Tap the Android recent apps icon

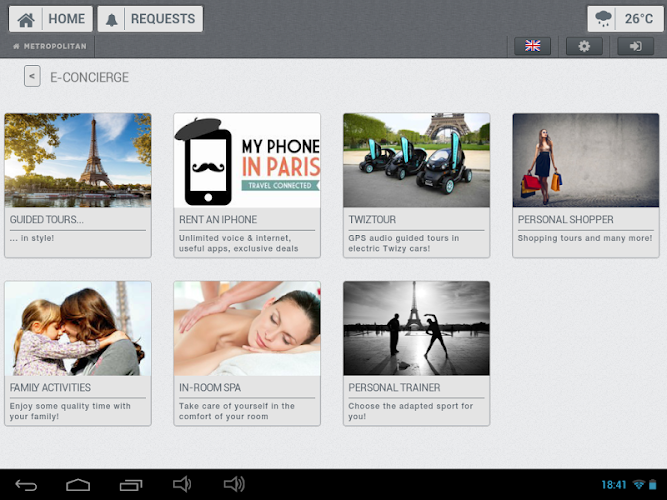tap(131, 485)
